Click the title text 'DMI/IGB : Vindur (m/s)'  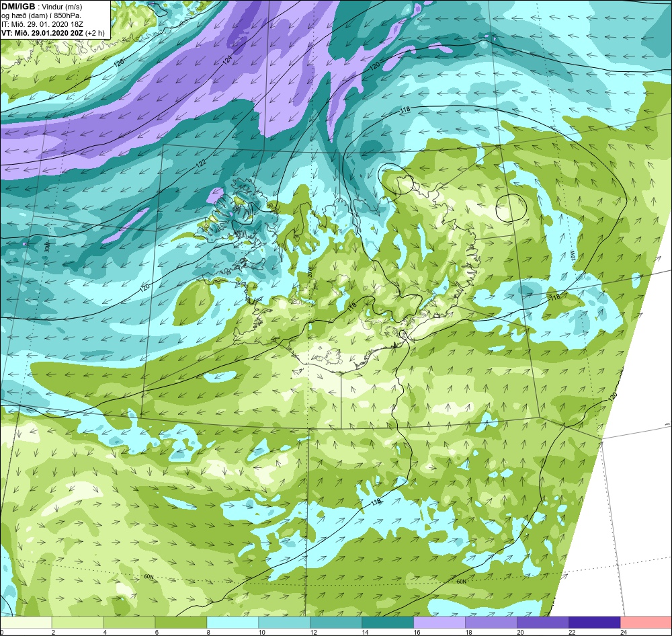[42, 7]
